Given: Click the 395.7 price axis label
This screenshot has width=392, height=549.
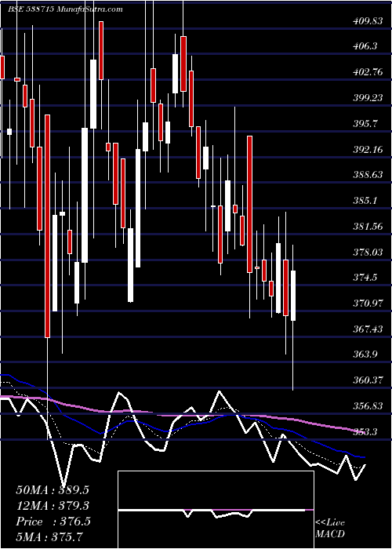Looking at the screenshot, I should click(x=365, y=124).
